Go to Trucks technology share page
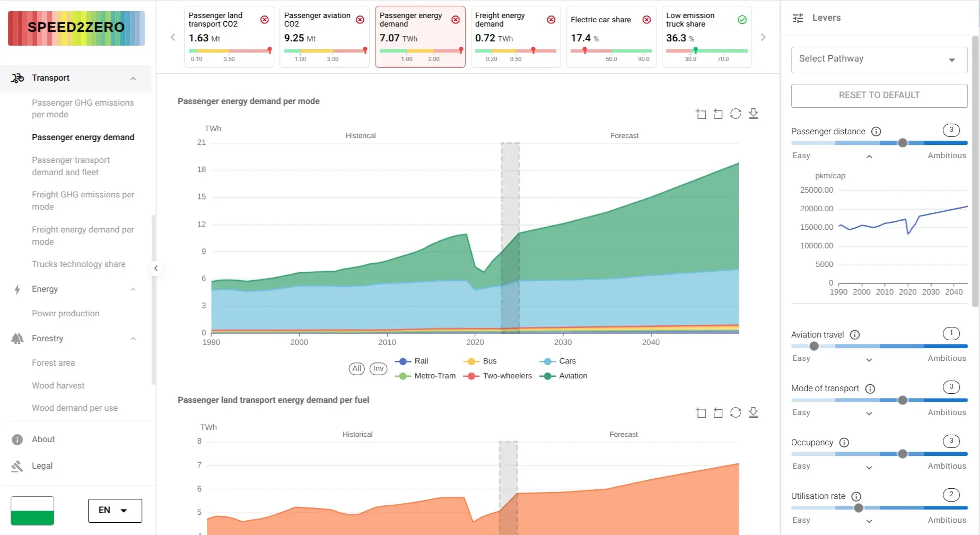 click(78, 264)
